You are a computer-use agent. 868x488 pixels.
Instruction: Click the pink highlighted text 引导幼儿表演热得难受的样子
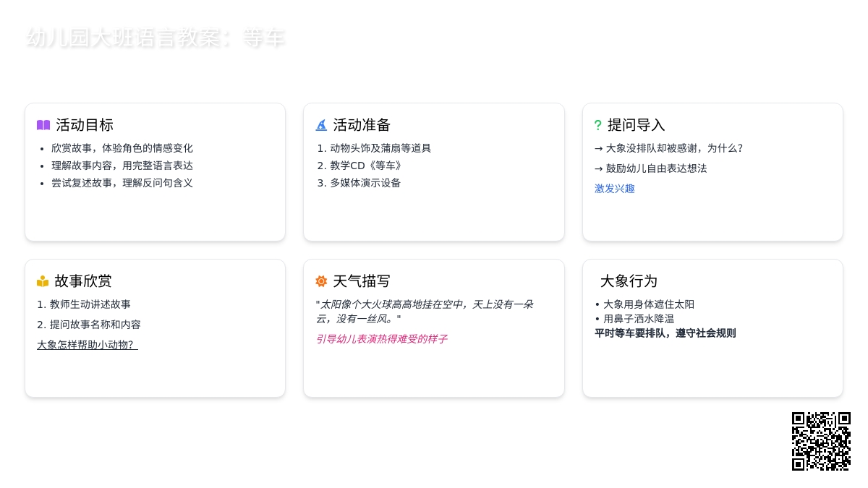click(381, 338)
